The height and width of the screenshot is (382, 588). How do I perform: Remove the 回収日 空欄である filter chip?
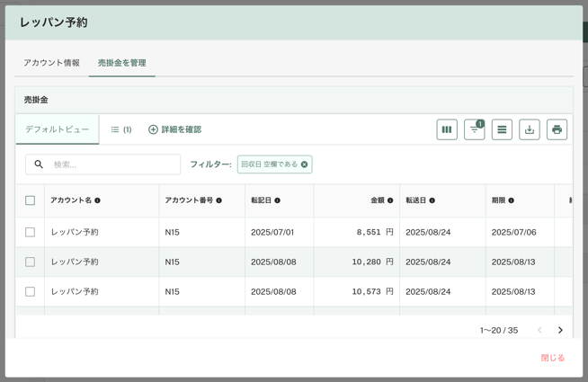click(305, 164)
